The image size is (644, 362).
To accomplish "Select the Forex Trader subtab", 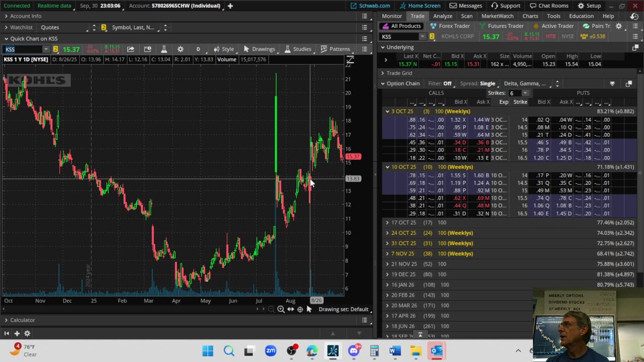I will coord(449,26).
